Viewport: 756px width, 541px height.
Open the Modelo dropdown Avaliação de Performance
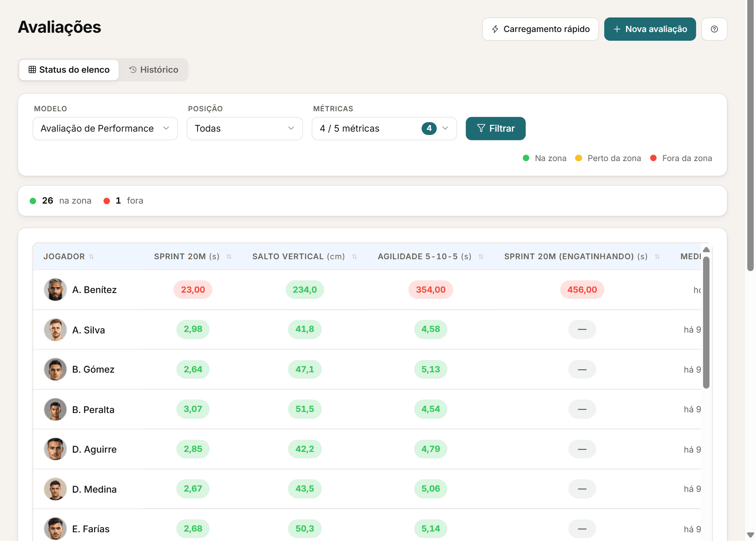105,128
